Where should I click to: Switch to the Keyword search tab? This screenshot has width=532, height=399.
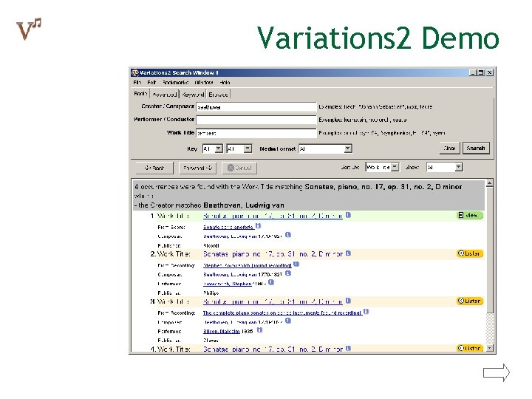tap(193, 95)
